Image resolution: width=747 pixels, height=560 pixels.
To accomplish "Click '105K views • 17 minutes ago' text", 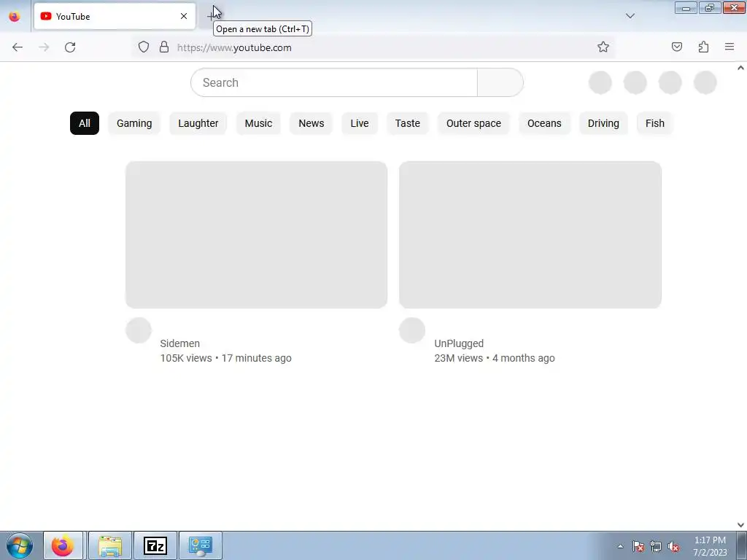I will (226, 358).
